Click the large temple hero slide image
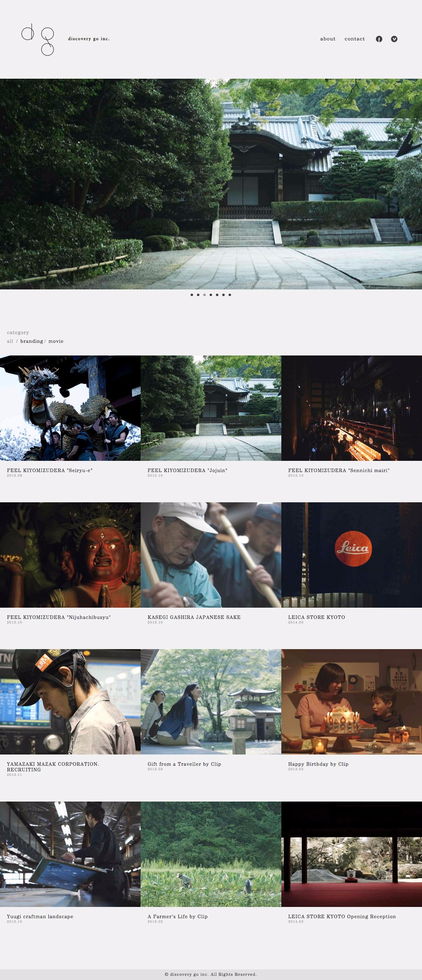422x980 pixels. [211, 184]
